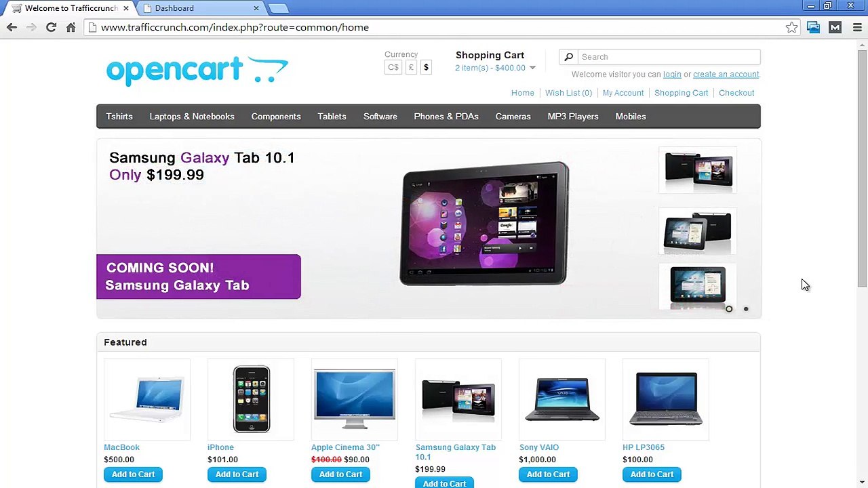The image size is (868, 488).
Task: Add MacBook to cart
Action: [x=133, y=474]
